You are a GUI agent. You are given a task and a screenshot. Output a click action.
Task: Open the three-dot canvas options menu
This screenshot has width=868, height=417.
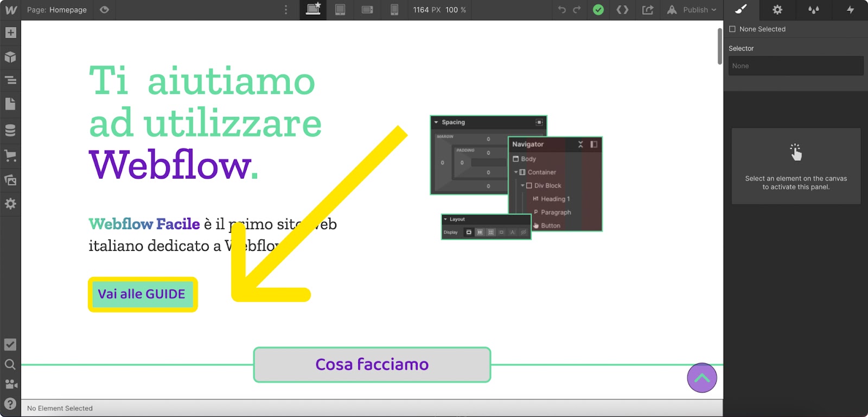[x=286, y=10]
